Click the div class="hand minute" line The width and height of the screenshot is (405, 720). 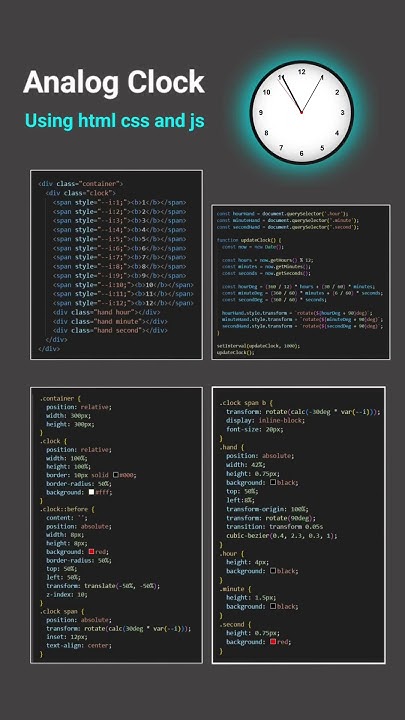(x=110, y=321)
